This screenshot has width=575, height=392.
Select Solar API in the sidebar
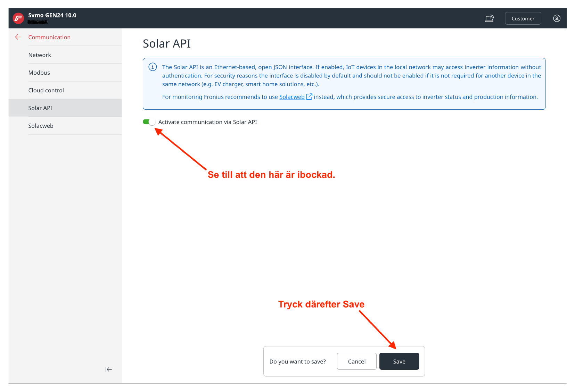65,108
